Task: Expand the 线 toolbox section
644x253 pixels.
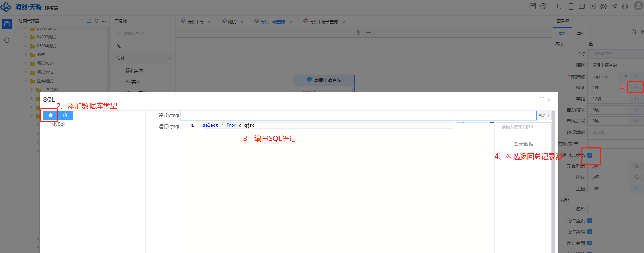Action: click(x=143, y=46)
